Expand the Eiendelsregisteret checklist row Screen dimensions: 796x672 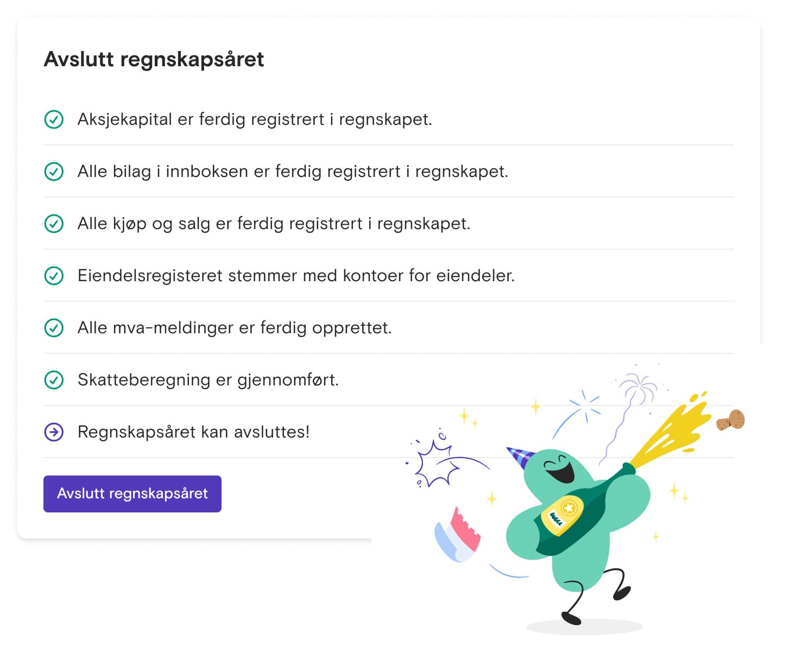(x=297, y=275)
